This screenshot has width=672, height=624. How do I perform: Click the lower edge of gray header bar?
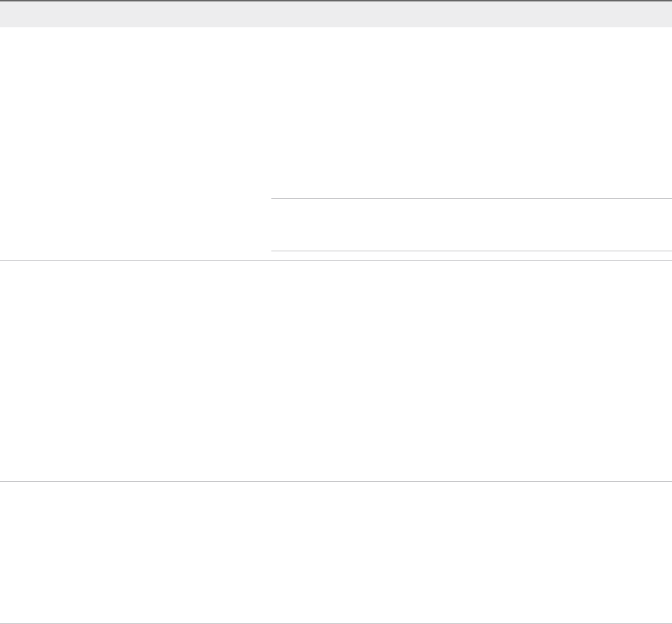[336, 26]
